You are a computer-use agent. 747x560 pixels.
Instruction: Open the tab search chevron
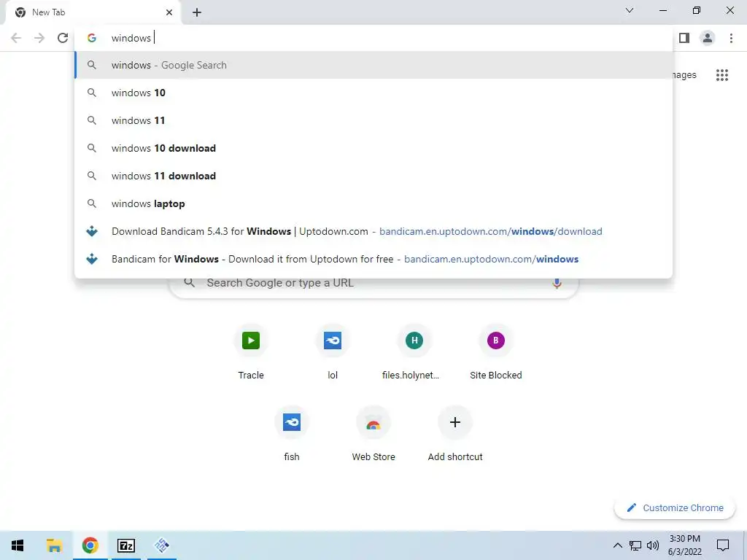pyautogui.click(x=630, y=10)
